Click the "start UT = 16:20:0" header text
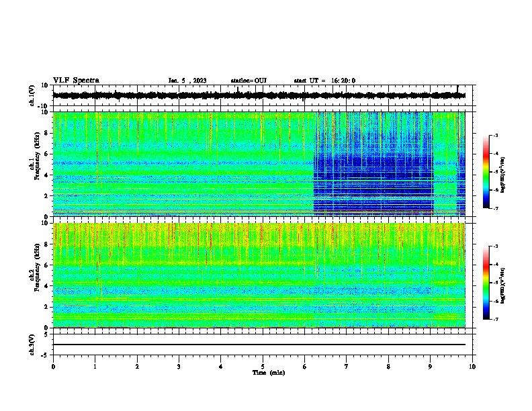532x411 pixels. (324, 81)
